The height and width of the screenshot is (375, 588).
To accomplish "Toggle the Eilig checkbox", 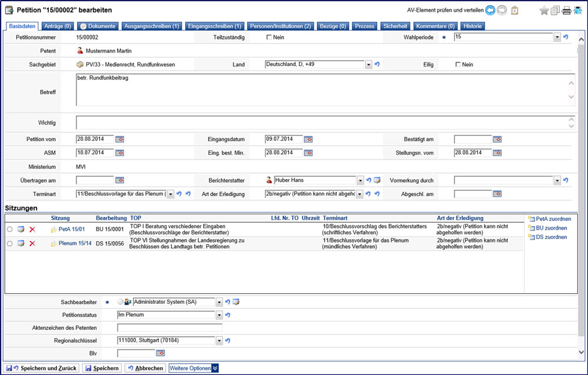I will 458,64.
